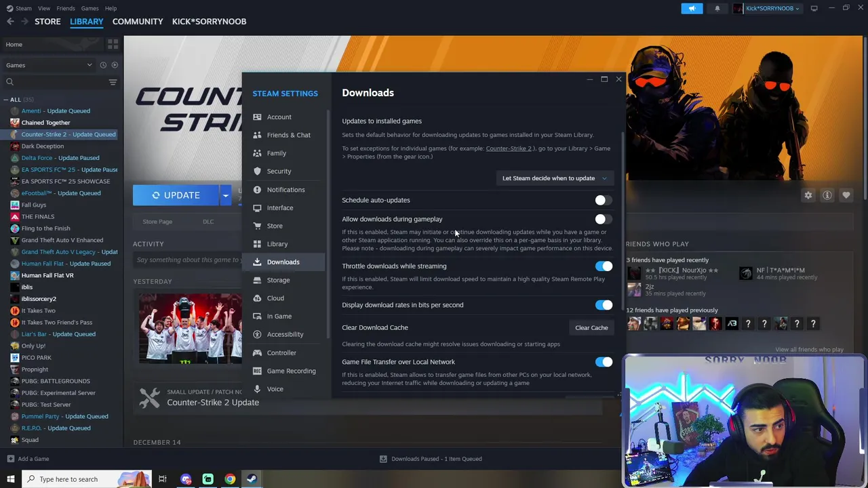This screenshot has height=488, width=868.
Task: Open Let Steam decide when to update dropdown
Action: [x=555, y=178]
